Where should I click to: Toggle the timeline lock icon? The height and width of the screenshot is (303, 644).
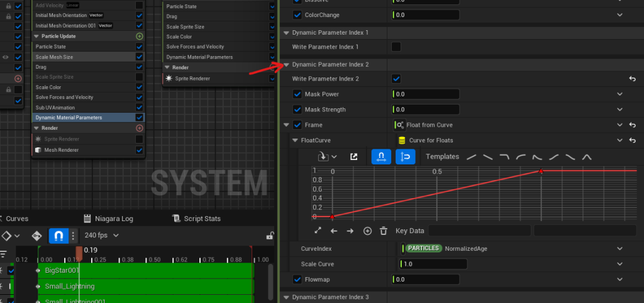(269, 236)
